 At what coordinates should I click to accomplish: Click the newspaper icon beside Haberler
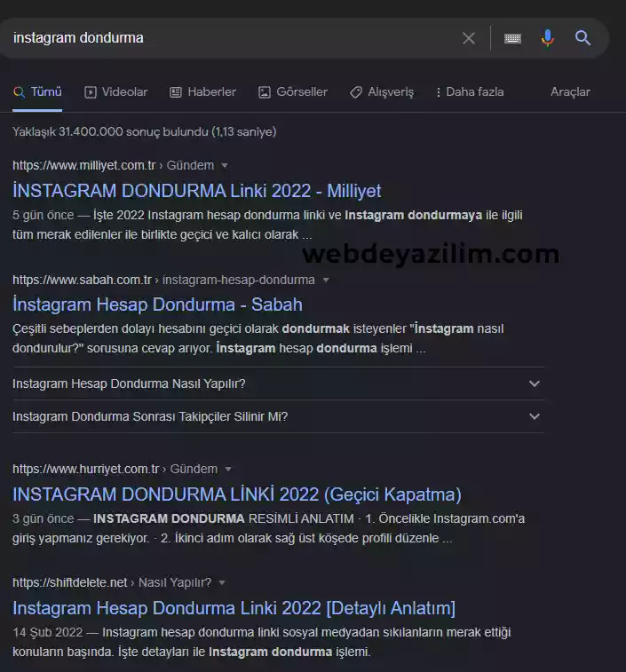(176, 92)
